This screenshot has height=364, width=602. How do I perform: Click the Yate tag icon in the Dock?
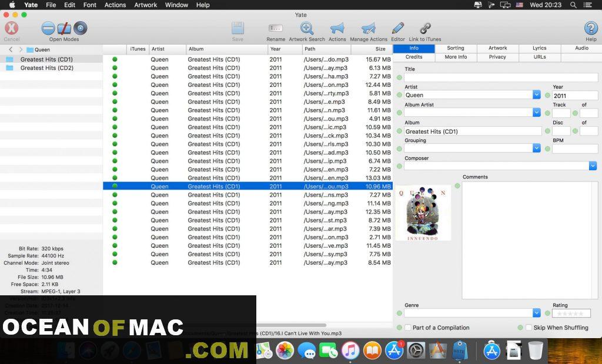pyautogui.click(x=459, y=350)
